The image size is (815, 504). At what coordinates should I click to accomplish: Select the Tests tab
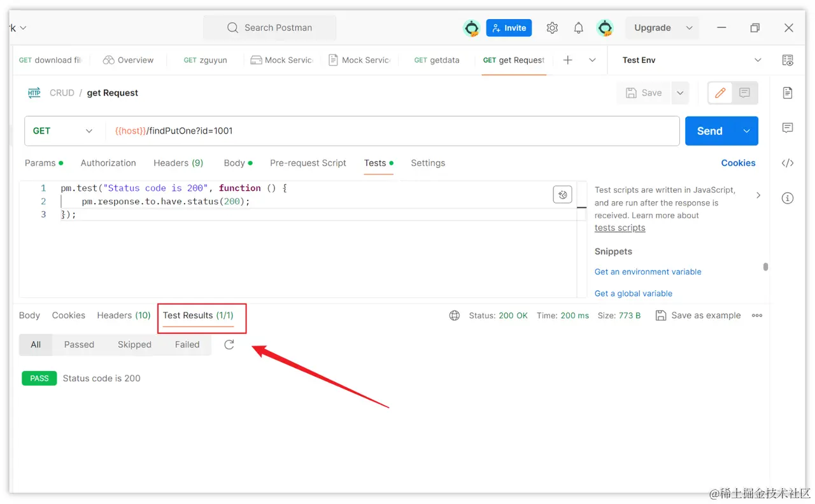pyautogui.click(x=379, y=163)
